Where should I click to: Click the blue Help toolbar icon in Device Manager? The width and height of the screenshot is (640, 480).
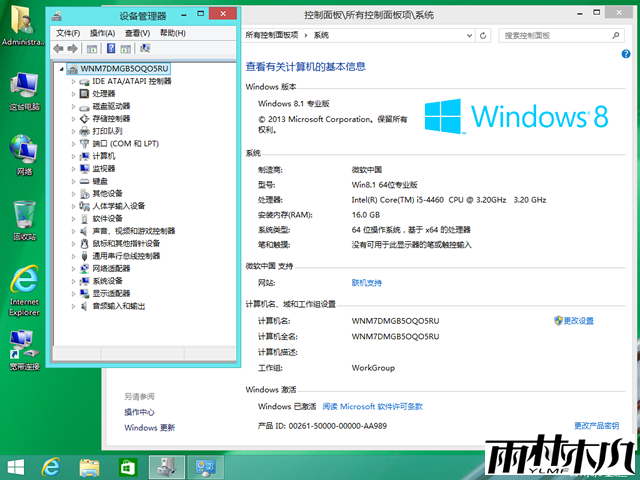(111, 48)
